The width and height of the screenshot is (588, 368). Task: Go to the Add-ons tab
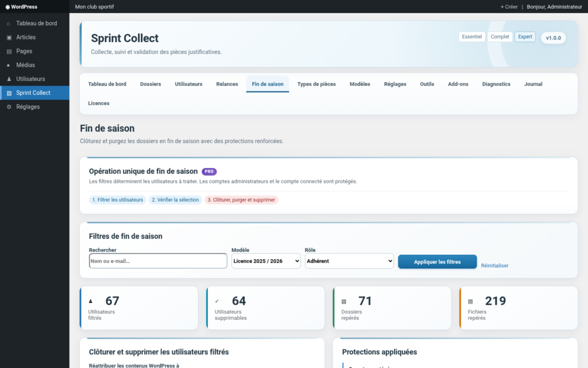pyautogui.click(x=458, y=84)
